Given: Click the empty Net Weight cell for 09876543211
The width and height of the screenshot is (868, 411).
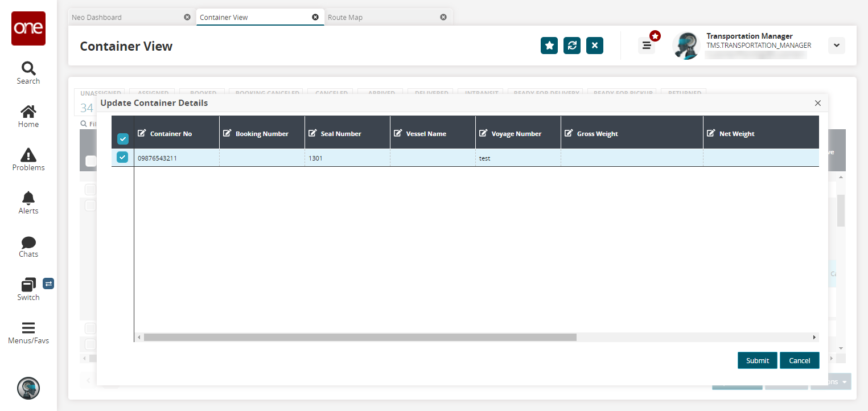Looking at the screenshot, I should [x=762, y=158].
